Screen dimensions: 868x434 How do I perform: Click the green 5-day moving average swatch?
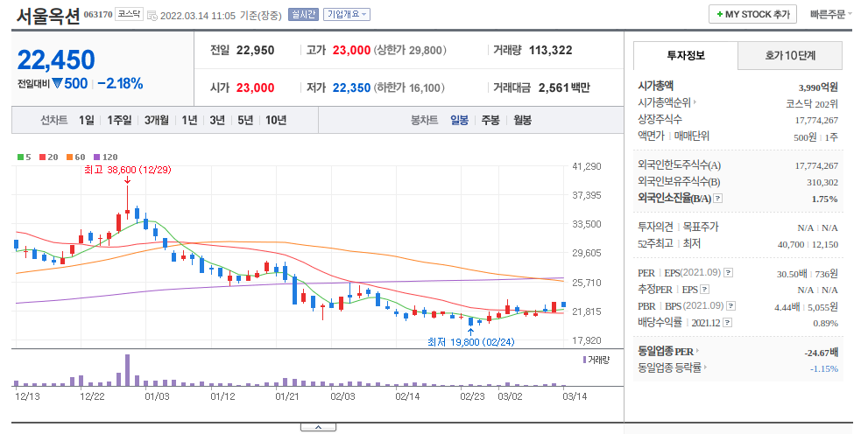(20, 157)
